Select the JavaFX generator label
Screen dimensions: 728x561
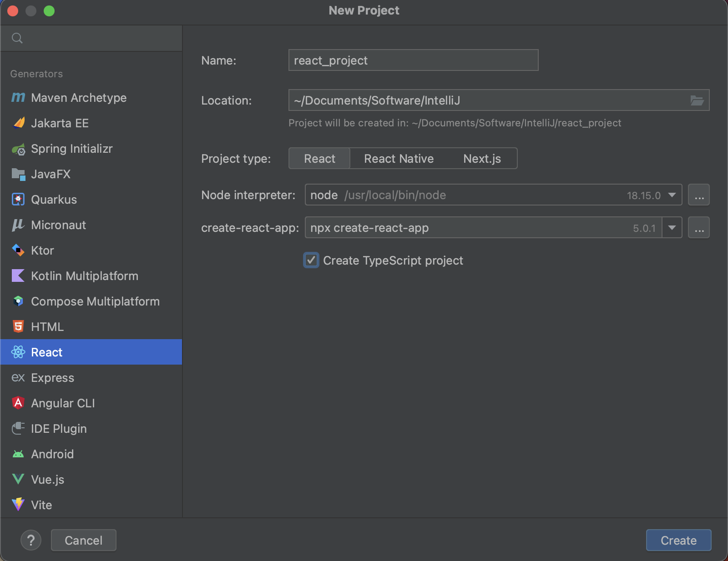tap(51, 174)
